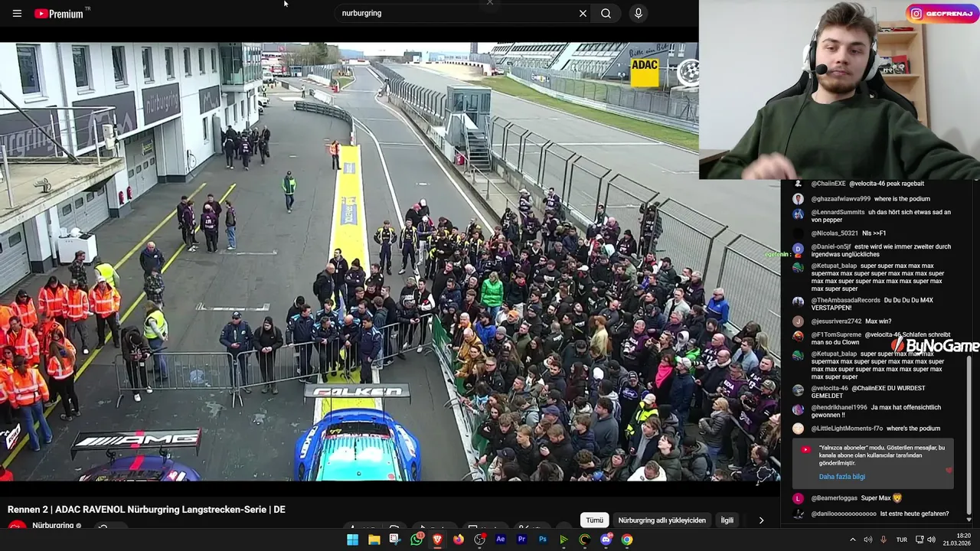The image size is (980, 551).
Task: Open OBS Studio from the taskbar
Action: pyautogui.click(x=479, y=540)
